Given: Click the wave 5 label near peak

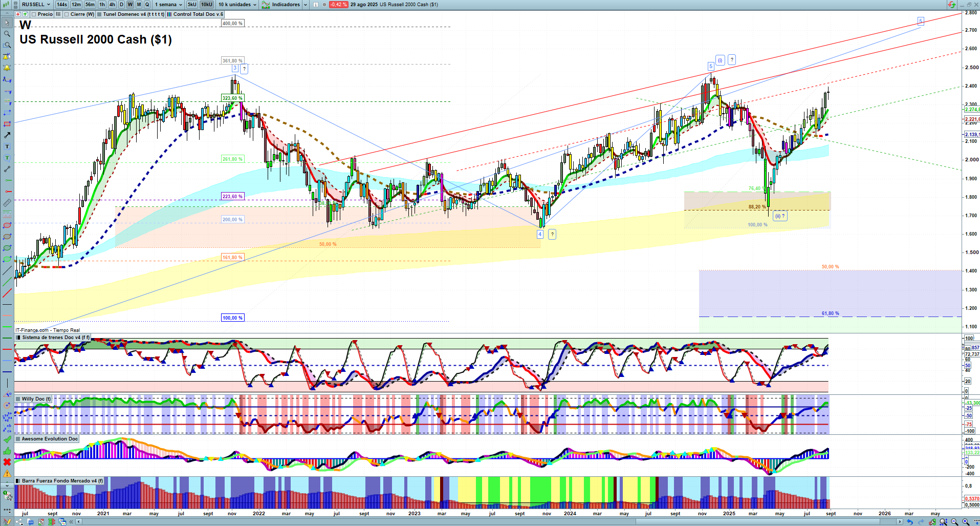Looking at the screenshot, I should pyautogui.click(x=711, y=66).
